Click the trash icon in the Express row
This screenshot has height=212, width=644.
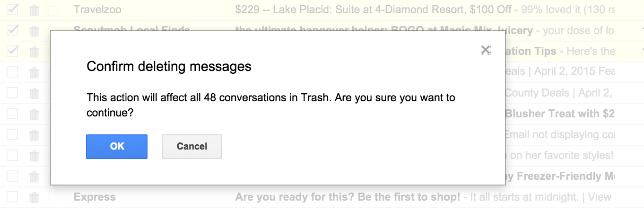(34, 197)
